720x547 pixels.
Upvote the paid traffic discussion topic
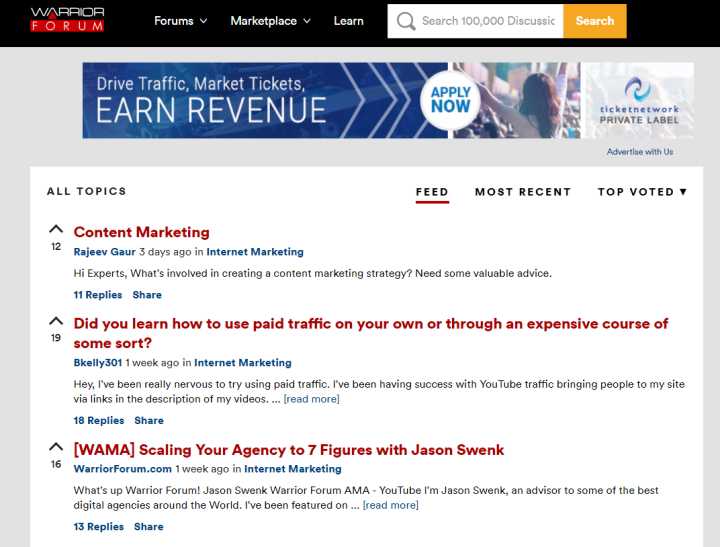(56, 322)
